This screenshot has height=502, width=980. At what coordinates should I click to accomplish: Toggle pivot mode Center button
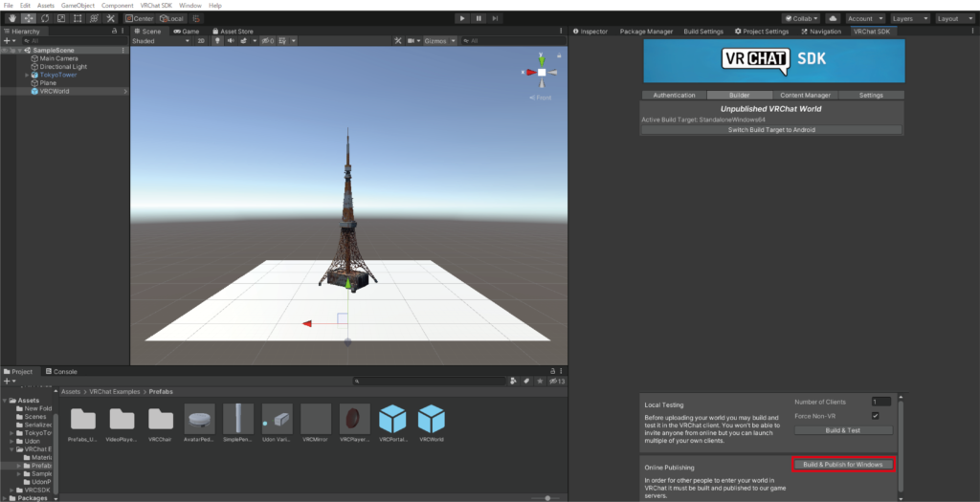139,18
